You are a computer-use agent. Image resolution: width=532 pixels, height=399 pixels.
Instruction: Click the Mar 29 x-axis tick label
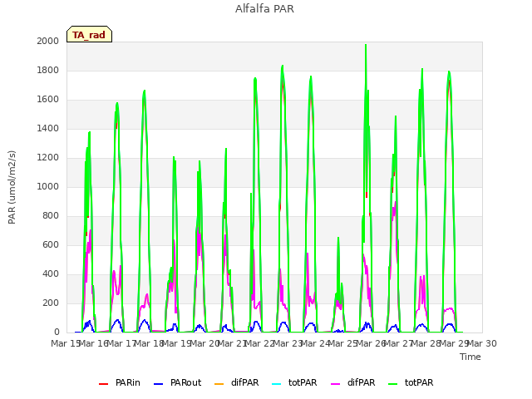pyautogui.click(x=454, y=343)
